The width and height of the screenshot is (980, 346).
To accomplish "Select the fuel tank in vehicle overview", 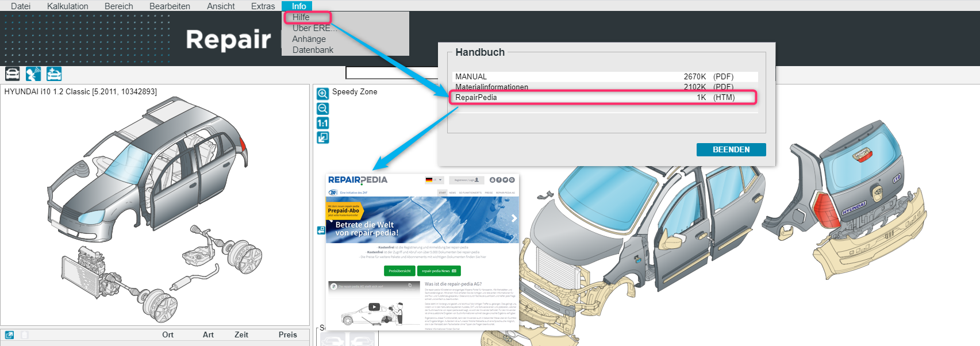I will coord(197,254).
